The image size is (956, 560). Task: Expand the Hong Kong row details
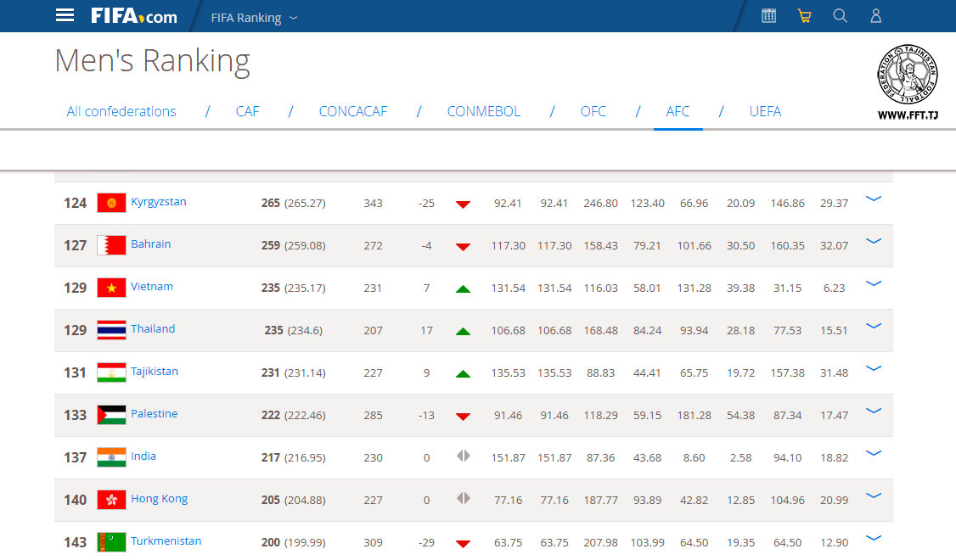873,496
